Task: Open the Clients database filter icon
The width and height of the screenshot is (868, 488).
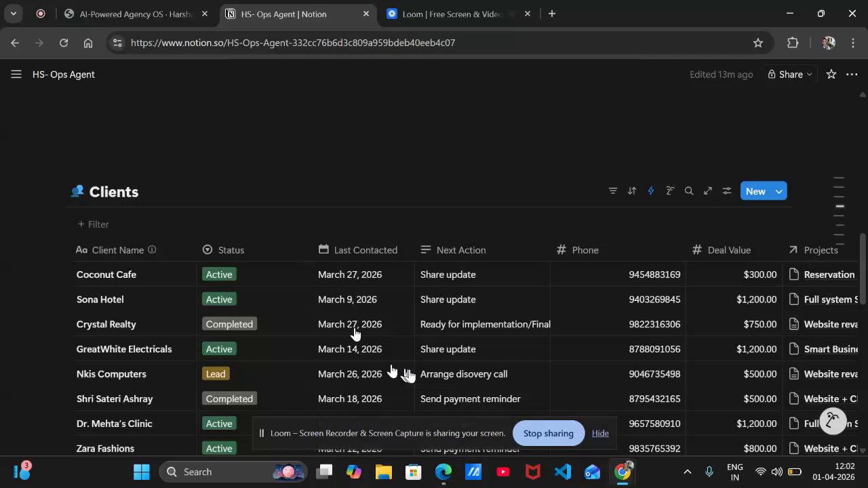Action: [613, 191]
